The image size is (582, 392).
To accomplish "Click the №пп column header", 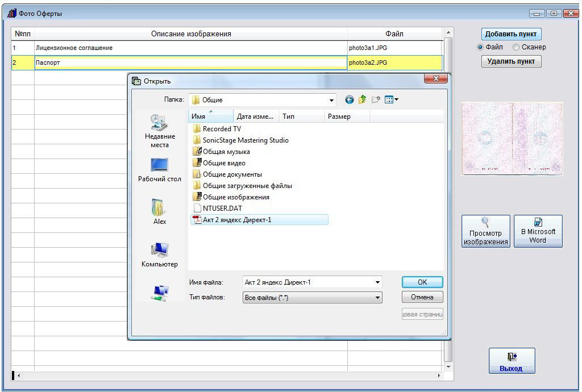I will coord(23,34).
